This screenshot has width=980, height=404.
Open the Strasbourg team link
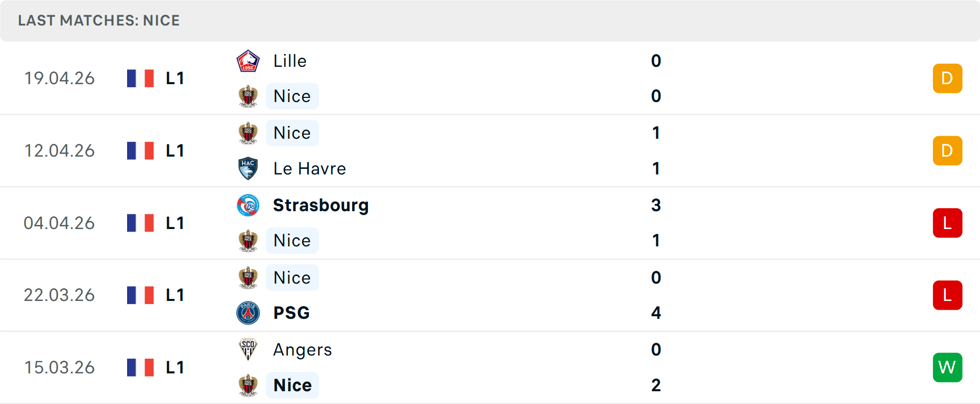321,205
